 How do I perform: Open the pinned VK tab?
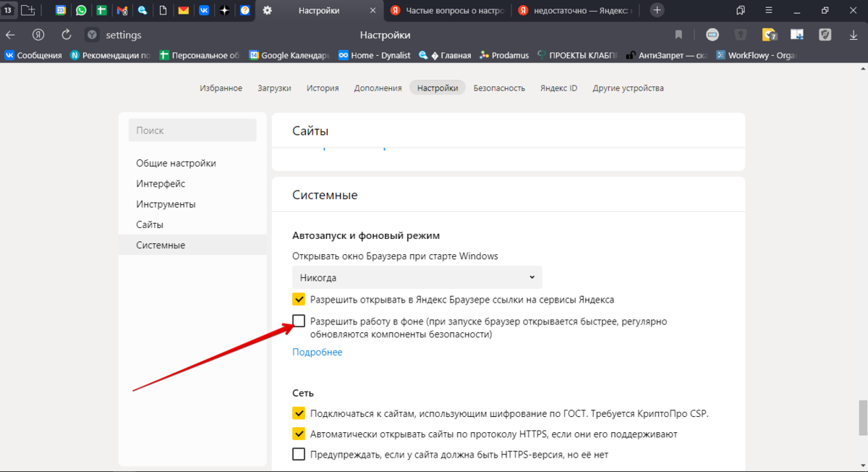(x=205, y=10)
